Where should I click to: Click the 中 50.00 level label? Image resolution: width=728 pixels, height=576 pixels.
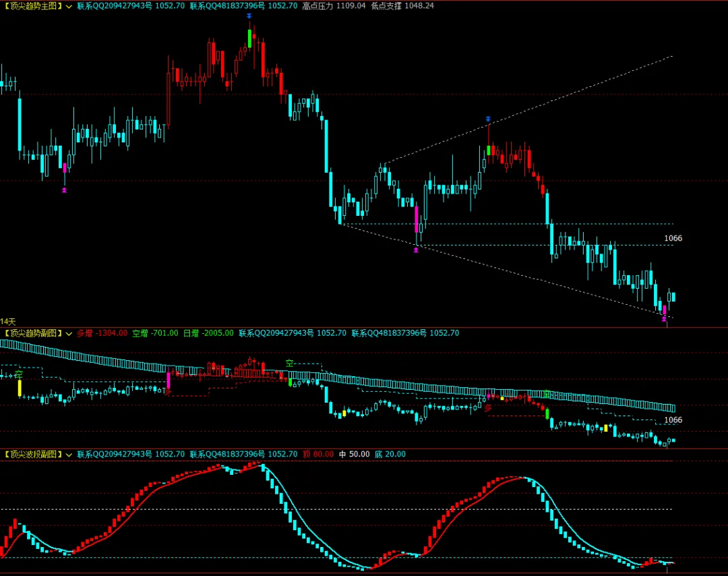[x=355, y=455]
